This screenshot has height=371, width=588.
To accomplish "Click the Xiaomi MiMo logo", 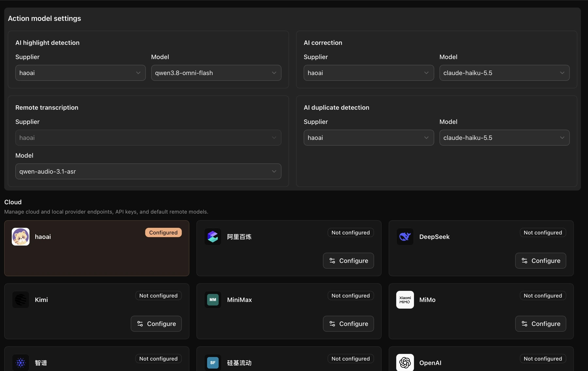I will [x=405, y=299].
